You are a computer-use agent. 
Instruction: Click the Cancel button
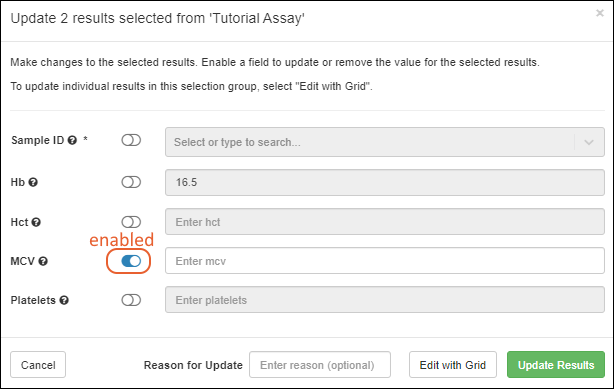click(x=38, y=365)
